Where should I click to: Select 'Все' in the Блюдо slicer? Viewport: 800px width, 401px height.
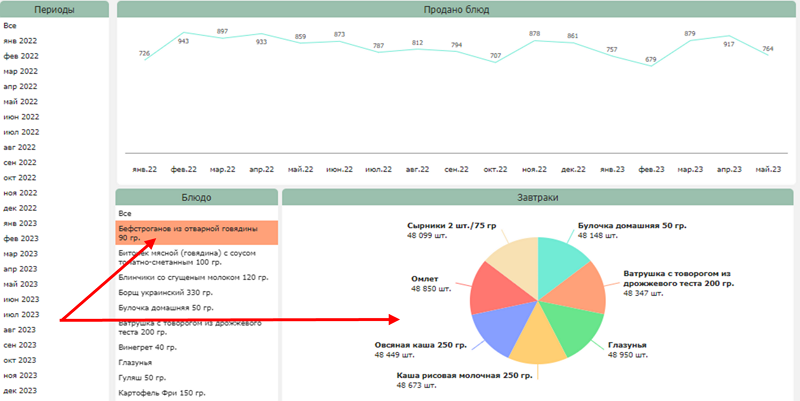(x=124, y=214)
